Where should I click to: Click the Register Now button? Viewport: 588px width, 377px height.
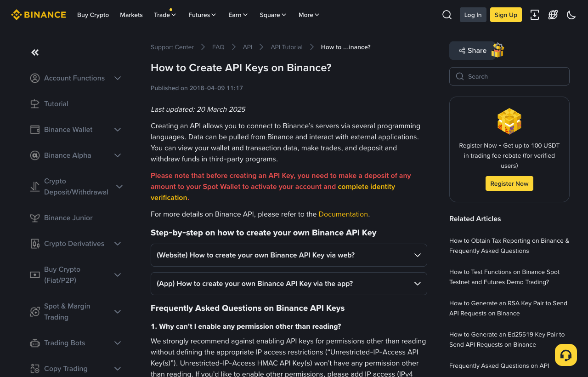tap(509, 183)
